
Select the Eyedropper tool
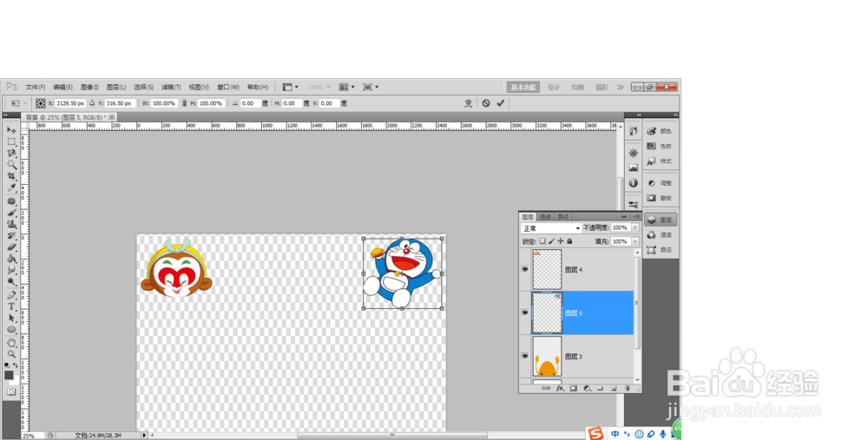[x=11, y=187]
